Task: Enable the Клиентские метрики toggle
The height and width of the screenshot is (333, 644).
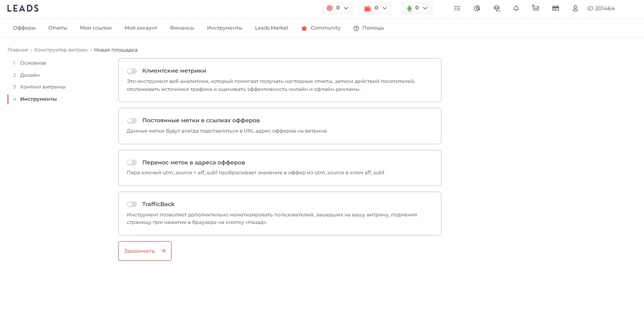Action: (132, 71)
